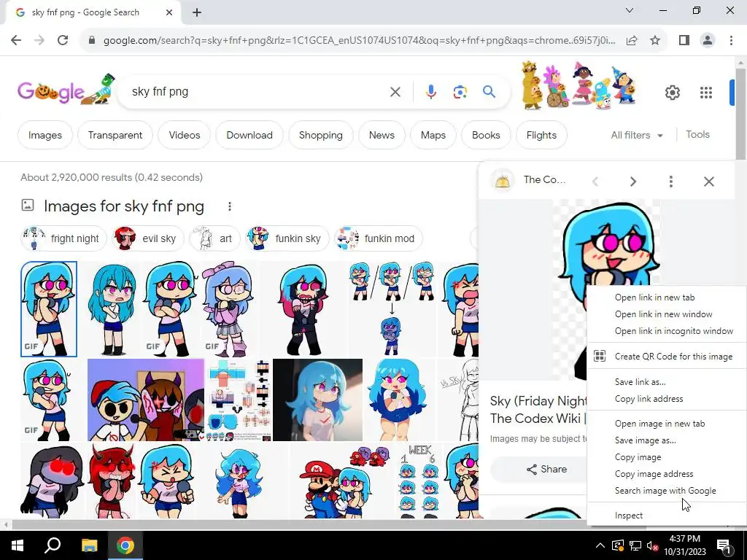This screenshot has width=747, height=560.
Task: Open File Explorer from taskbar
Action: [89, 545]
